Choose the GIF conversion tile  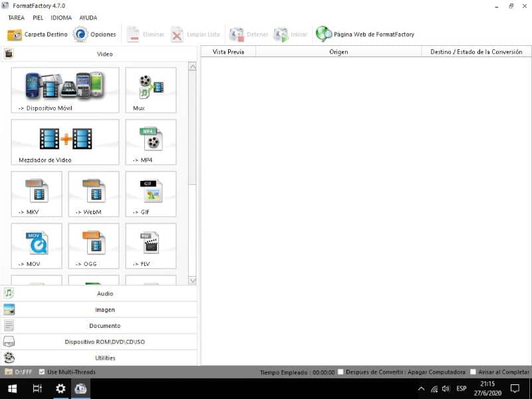[x=151, y=194]
